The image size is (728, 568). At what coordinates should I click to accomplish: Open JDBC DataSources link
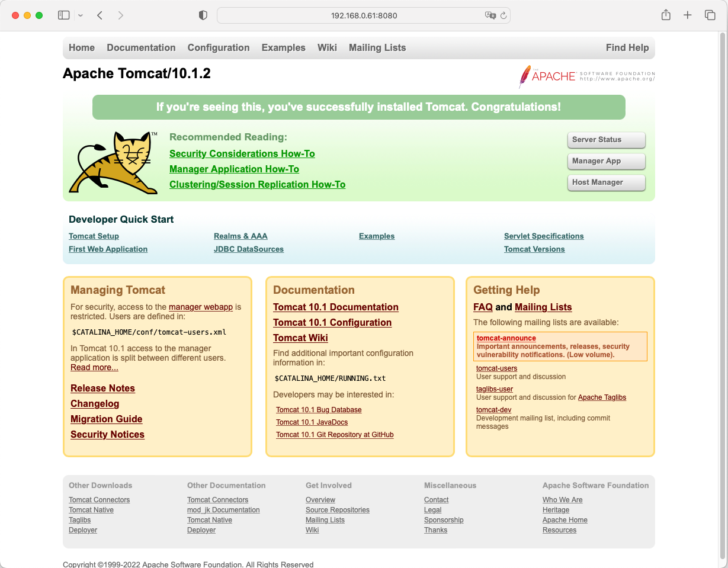point(249,249)
